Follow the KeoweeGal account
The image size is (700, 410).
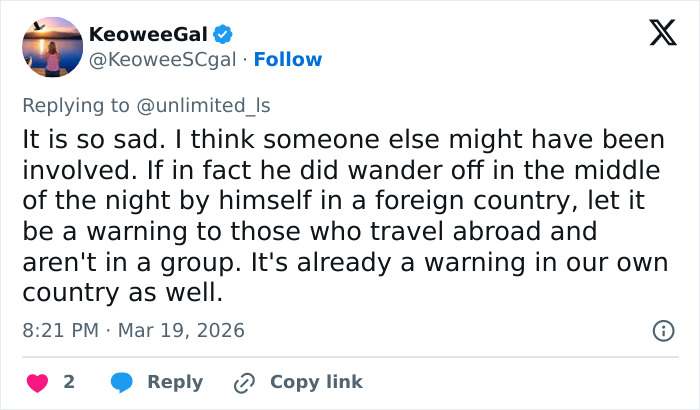(x=288, y=60)
